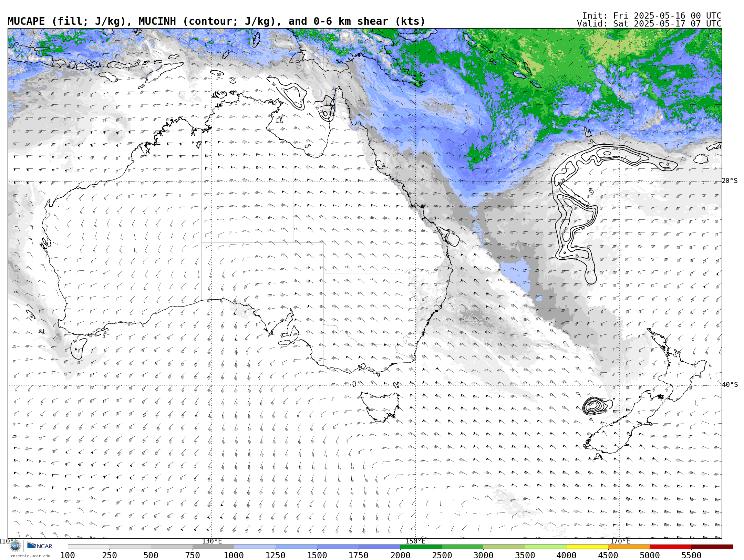This screenshot has height=560, width=744.
Task: Click the Tasmania island outline on the map
Action: click(380, 406)
